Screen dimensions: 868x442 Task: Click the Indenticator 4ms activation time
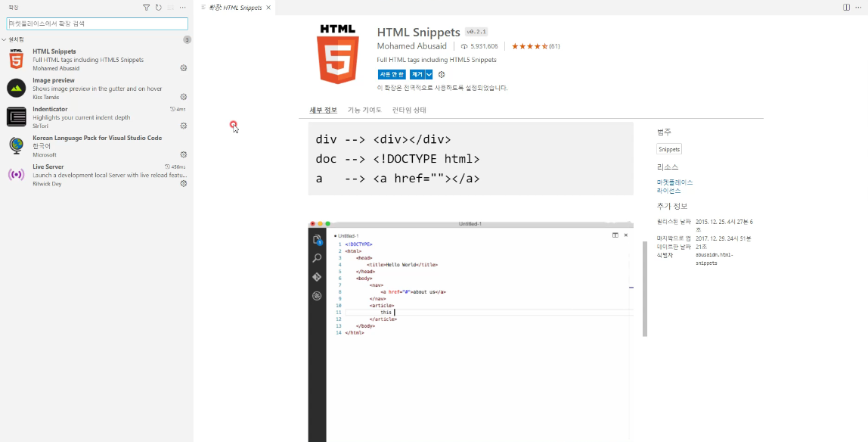click(x=178, y=109)
